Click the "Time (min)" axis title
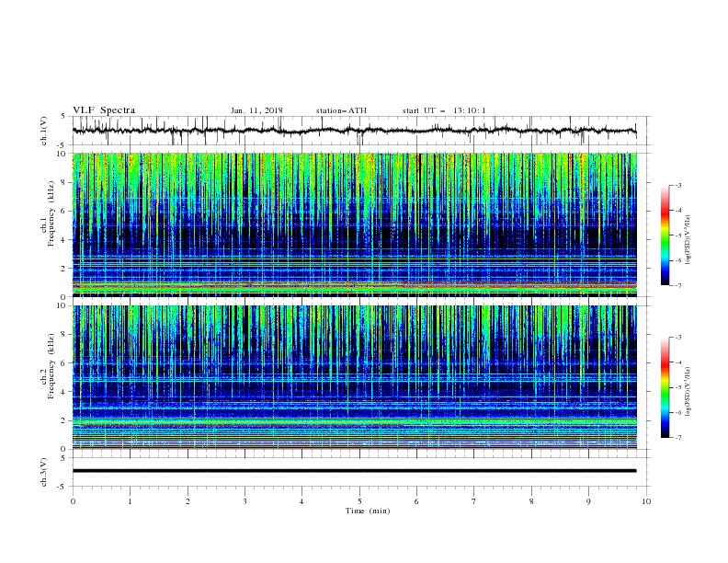Image resolution: width=728 pixels, height=563 pixels. [x=368, y=511]
